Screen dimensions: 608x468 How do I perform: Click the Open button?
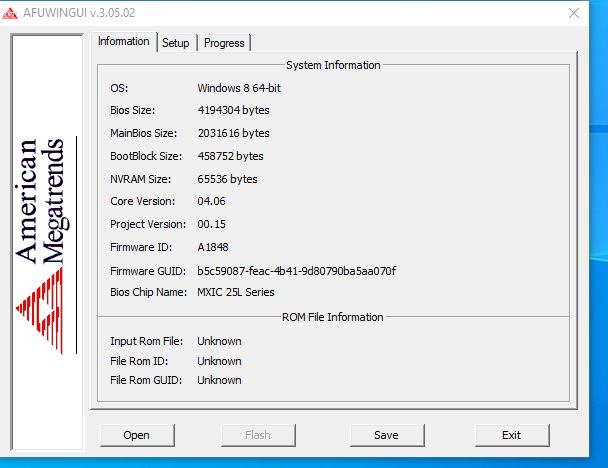coord(137,435)
